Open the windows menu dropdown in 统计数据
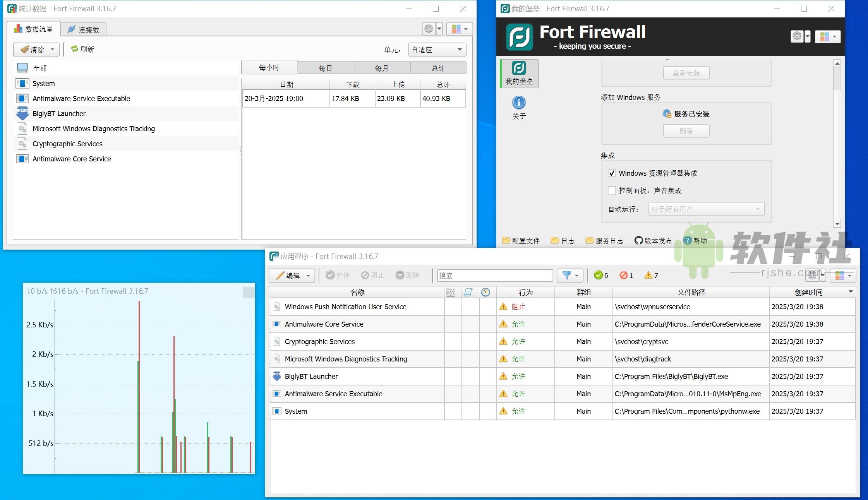This screenshot has width=868, height=500. click(460, 29)
